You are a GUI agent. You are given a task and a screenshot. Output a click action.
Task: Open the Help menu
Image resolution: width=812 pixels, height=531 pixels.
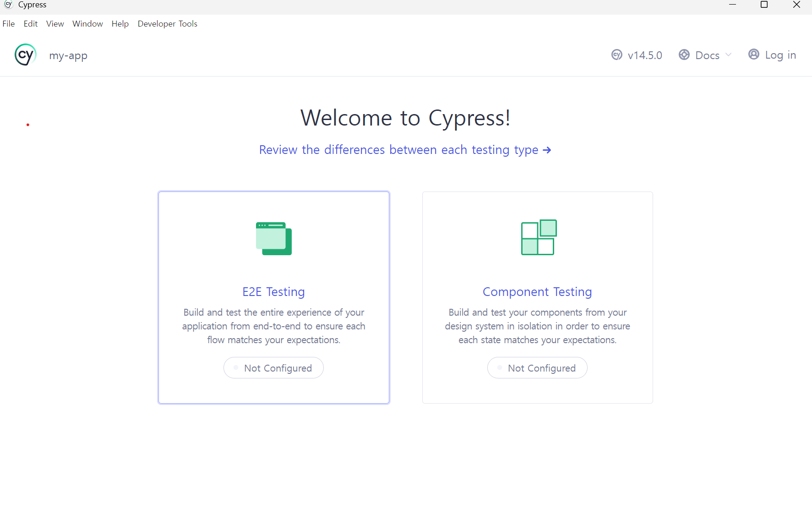[120, 24]
